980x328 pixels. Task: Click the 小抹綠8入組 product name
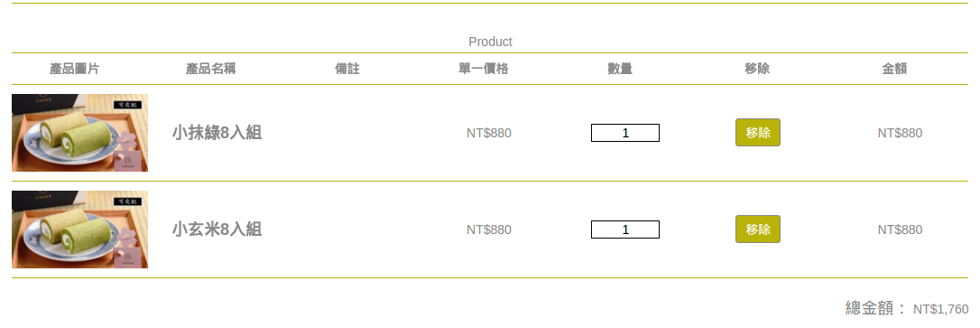tap(217, 133)
